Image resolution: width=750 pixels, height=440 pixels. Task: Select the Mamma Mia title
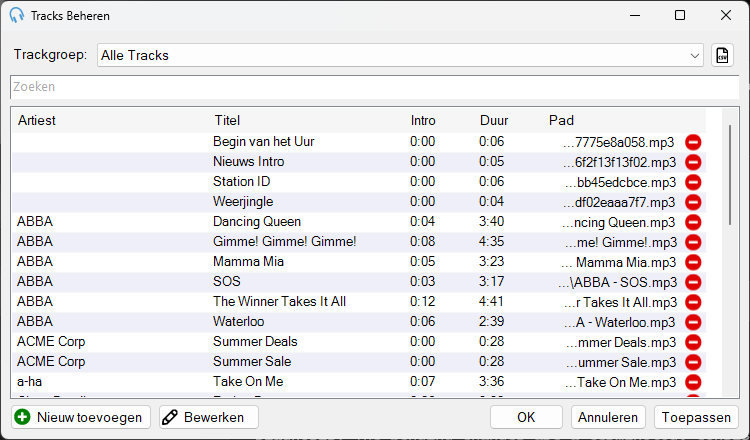pos(248,262)
